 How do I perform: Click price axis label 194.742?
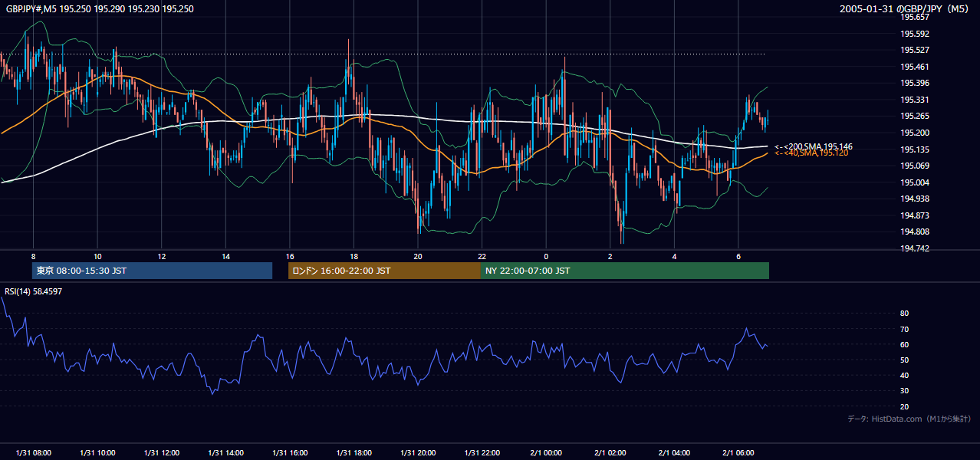coord(914,248)
